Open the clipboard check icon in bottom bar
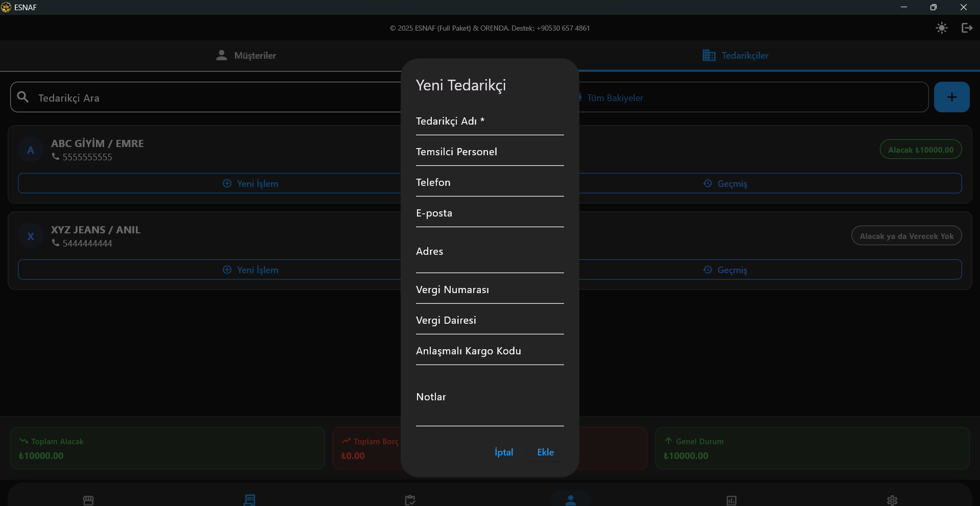The width and height of the screenshot is (980, 506). tap(410, 500)
